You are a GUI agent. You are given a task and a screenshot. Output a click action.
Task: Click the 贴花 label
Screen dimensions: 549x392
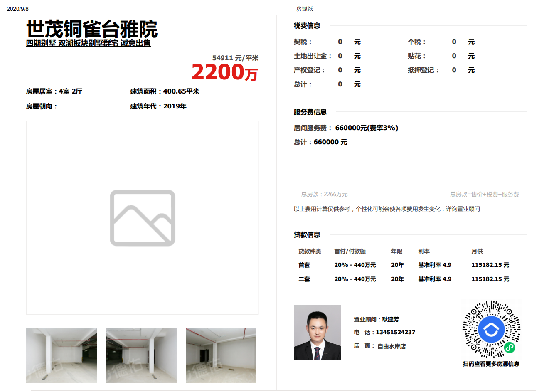click(416, 56)
